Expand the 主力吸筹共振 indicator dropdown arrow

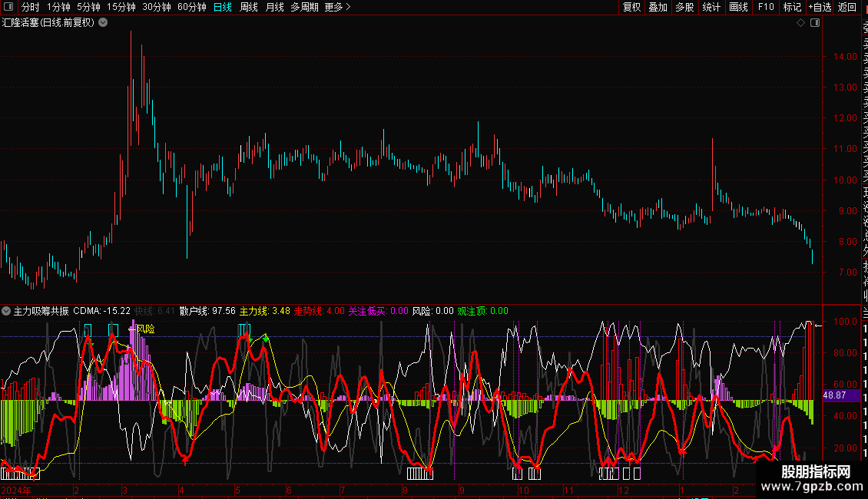click(7, 312)
